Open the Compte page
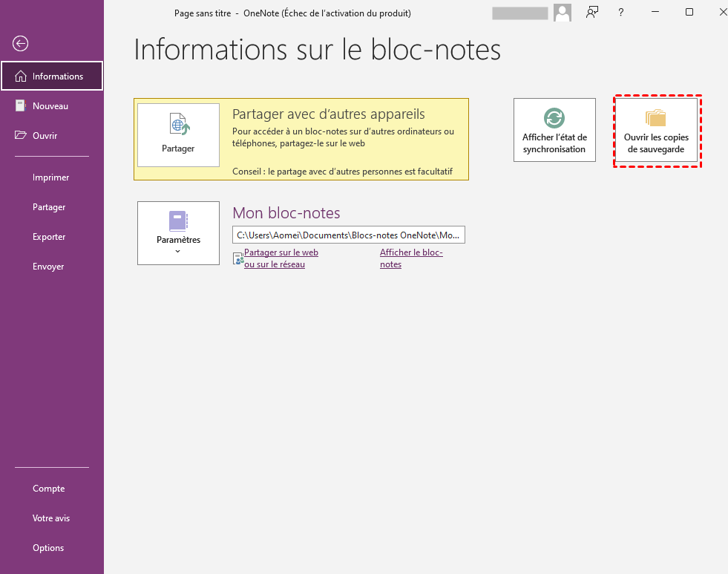 pos(52,489)
